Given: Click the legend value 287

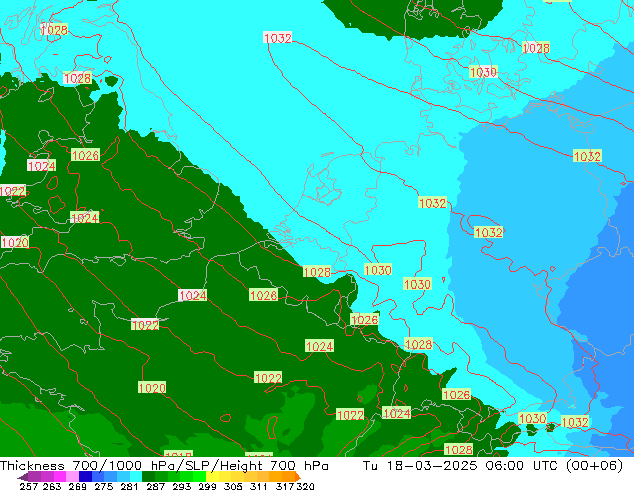Looking at the screenshot, I should [x=155, y=486].
